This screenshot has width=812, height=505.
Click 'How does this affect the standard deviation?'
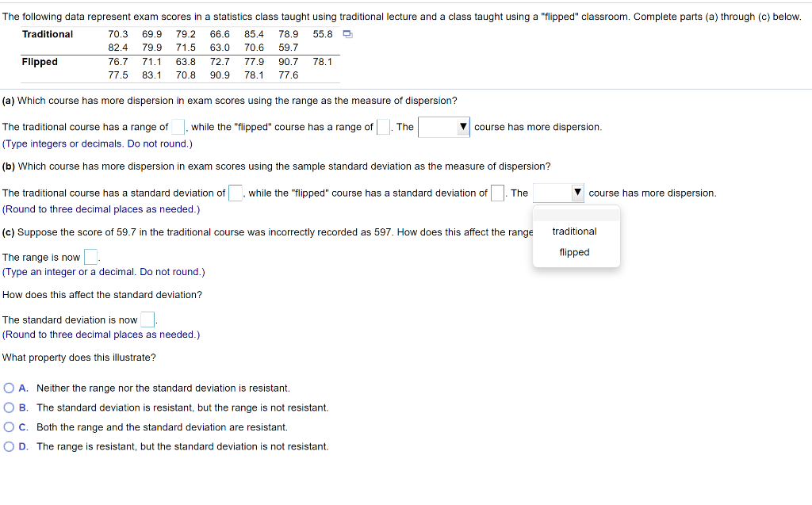pyautogui.click(x=102, y=295)
